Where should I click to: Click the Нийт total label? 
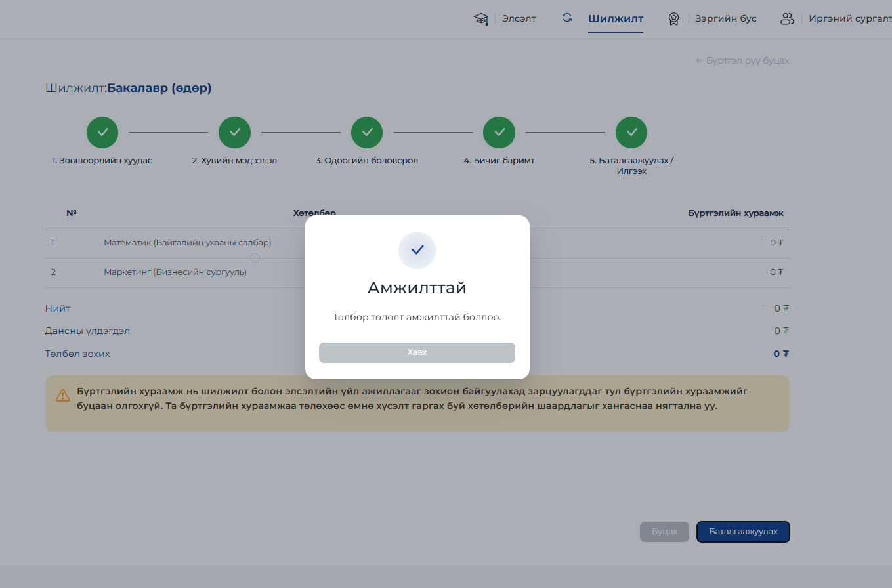(58, 308)
